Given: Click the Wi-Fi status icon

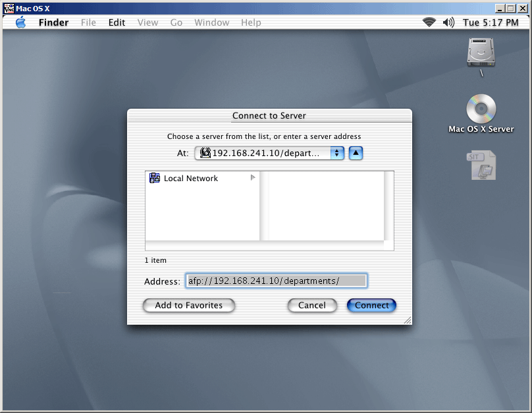Looking at the screenshot, I should [x=429, y=22].
